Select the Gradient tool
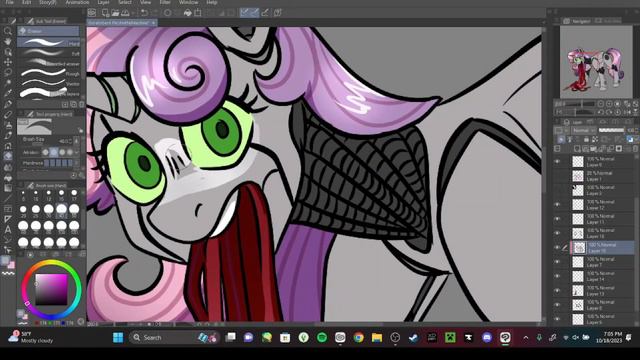640x360 pixels. [x=7, y=188]
